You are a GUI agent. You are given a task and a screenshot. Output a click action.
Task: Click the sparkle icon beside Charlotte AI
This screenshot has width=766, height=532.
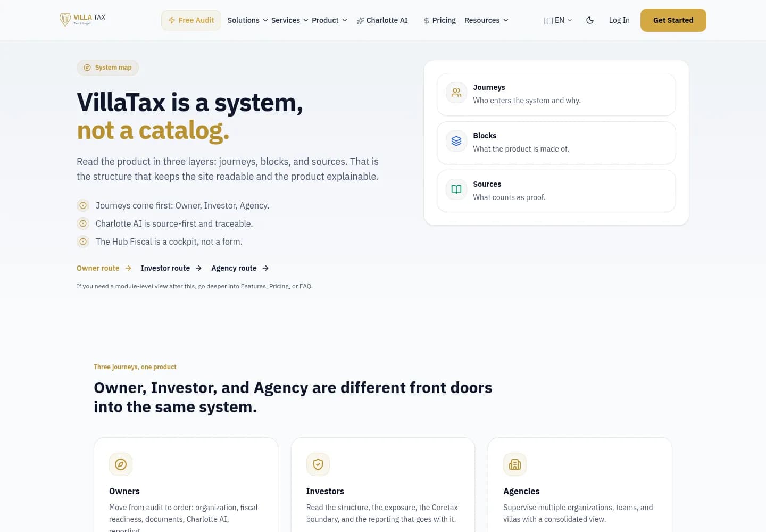(361, 20)
